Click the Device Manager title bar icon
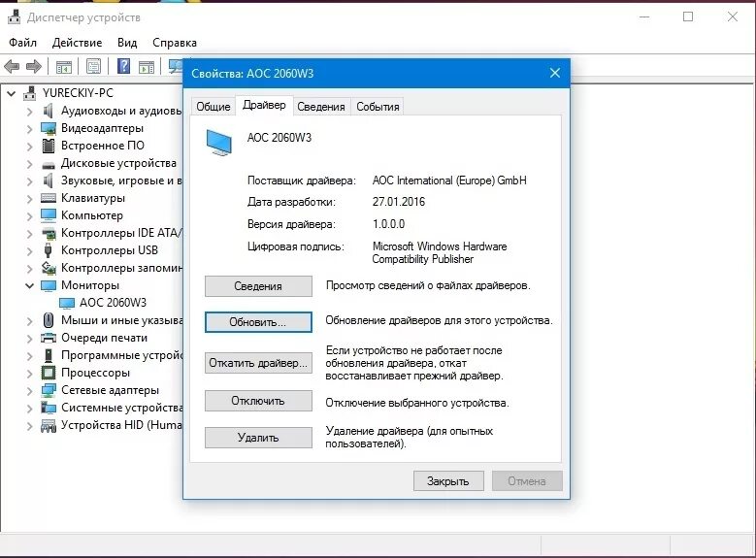 (14, 17)
